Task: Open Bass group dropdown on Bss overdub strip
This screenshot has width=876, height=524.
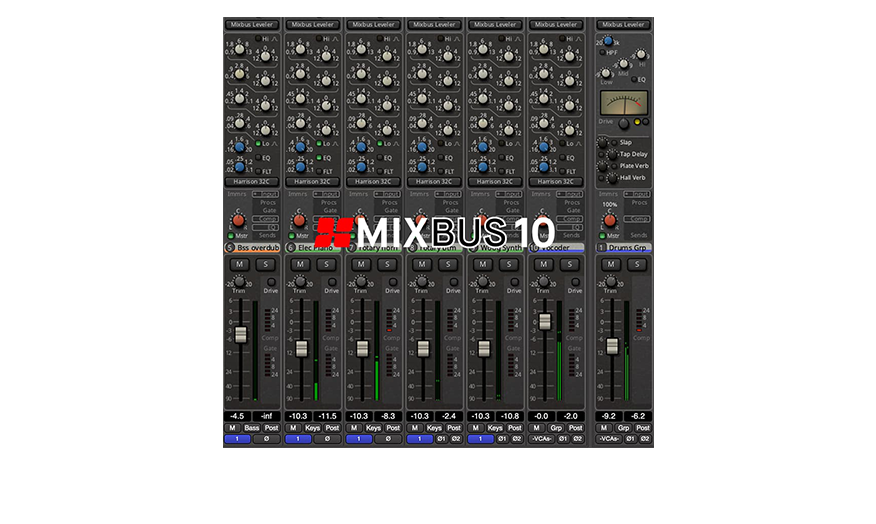Action: point(252,428)
